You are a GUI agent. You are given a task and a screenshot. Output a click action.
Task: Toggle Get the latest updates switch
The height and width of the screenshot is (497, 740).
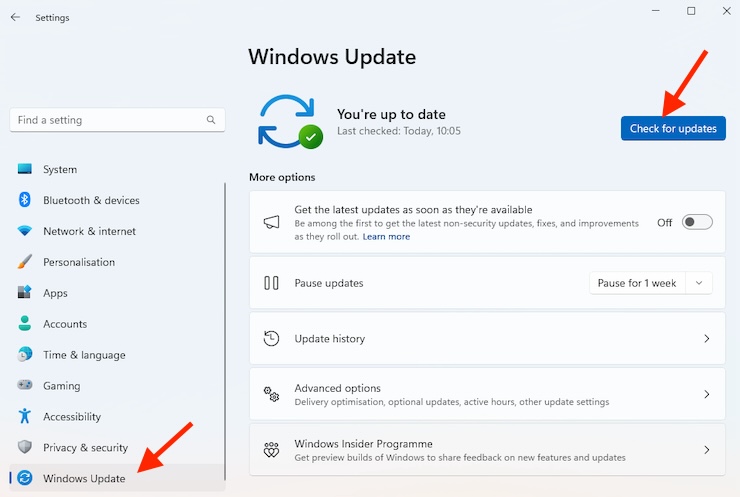click(697, 222)
